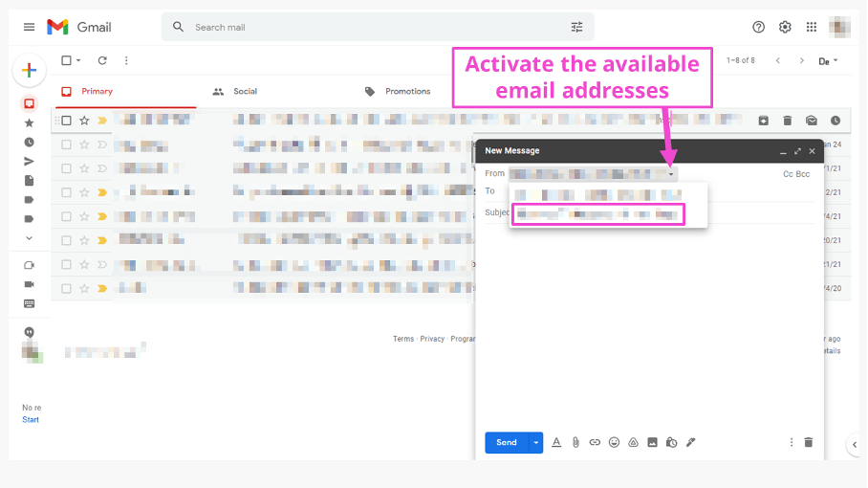Insert photo in compose
868x488 pixels.
coord(652,442)
